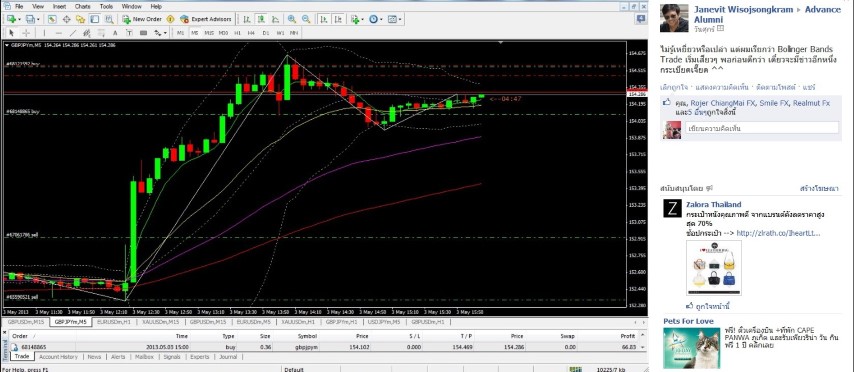
Task: Select the H1 timeframe button
Action: click(x=237, y=33)
